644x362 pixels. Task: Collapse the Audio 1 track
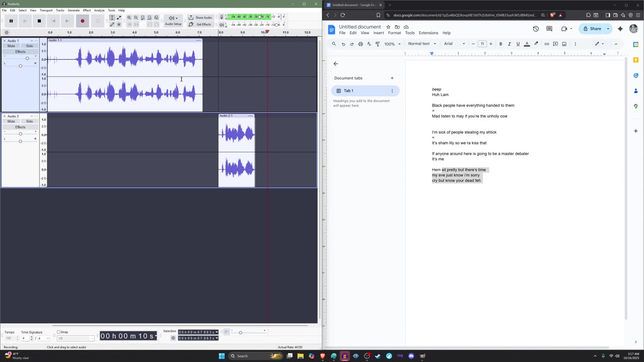31,41
